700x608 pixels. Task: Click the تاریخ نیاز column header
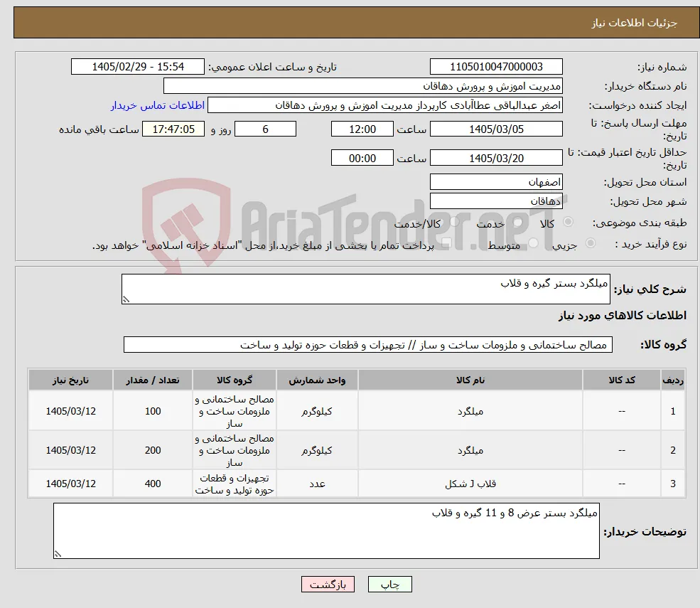[70, 380]
